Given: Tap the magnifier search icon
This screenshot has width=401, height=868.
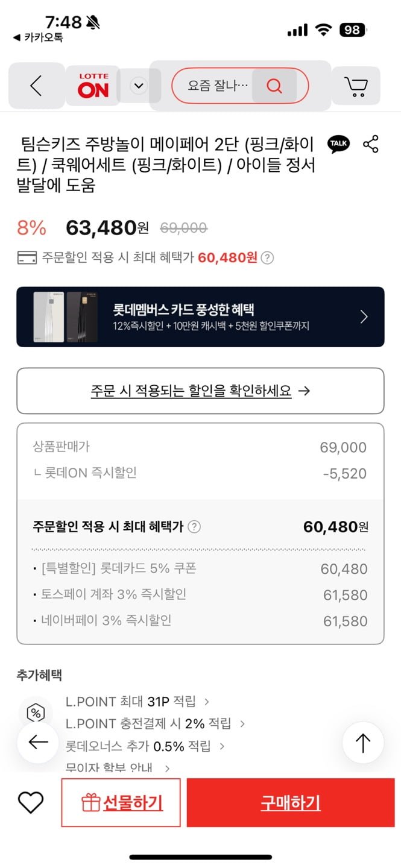Looking at the screenshot, I should 274,86.
